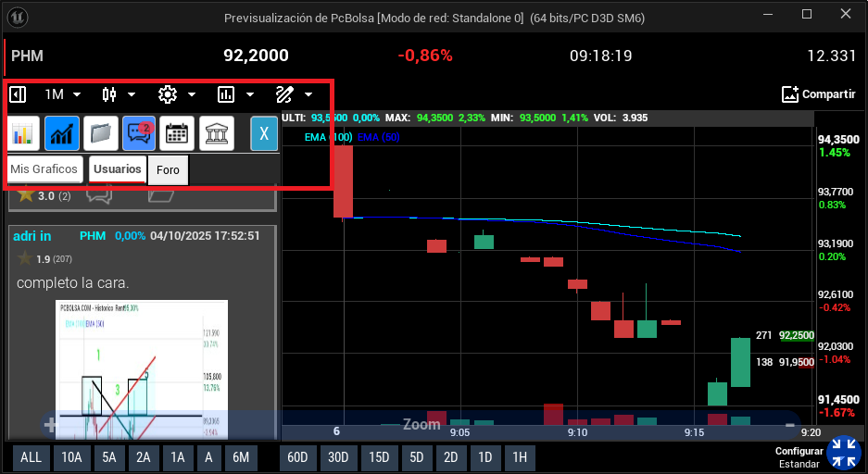The width and height of the screenshot is (868, 474).
Task: Open chat messages with 2 notifications
Action: (x=138, y=134)
